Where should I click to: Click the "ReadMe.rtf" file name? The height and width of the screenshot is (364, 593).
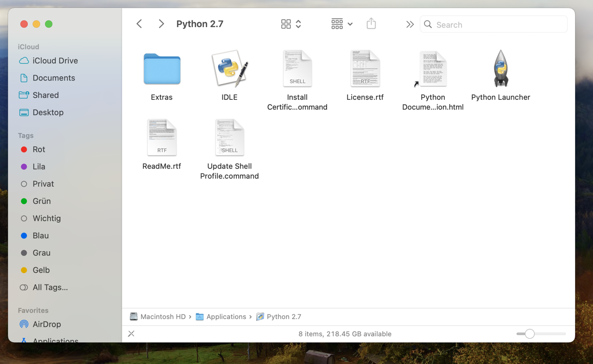click(162, 166)
